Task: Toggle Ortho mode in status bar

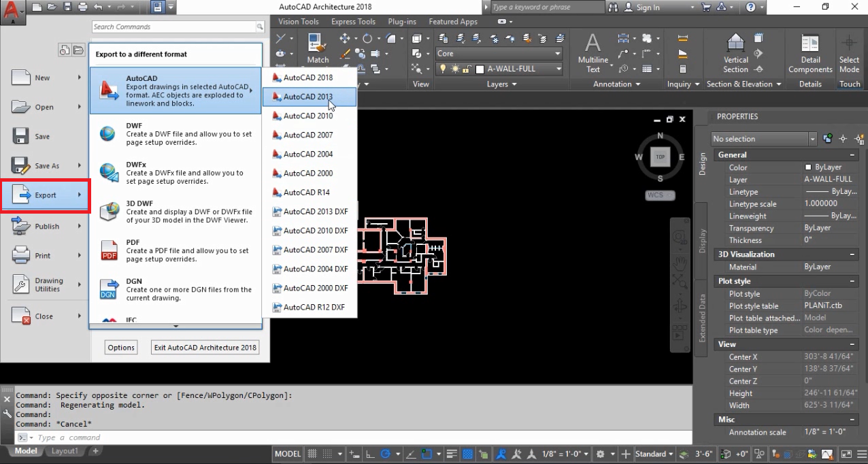Action: coord(371,454)
